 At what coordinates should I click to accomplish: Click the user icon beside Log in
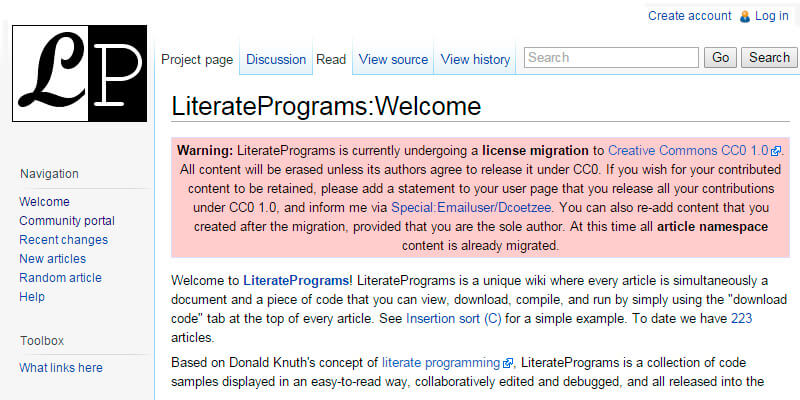point(744,16)
